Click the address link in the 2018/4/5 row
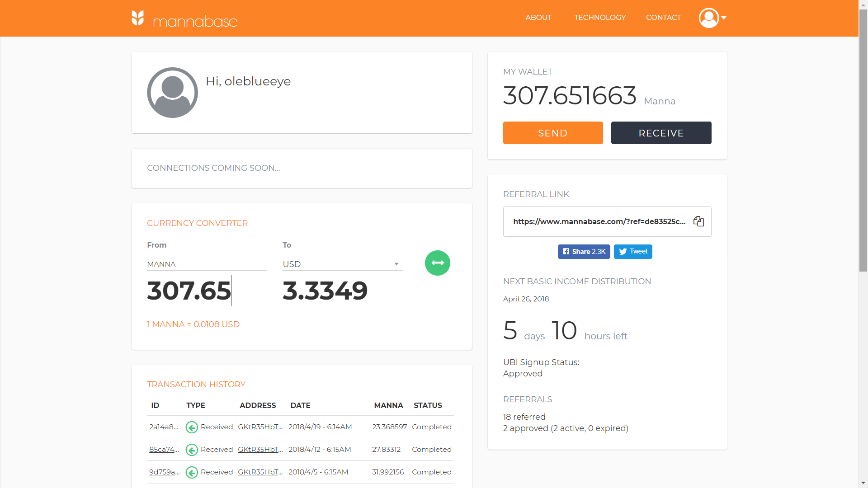This screenshot has width=868, height=488. (260, 472)
